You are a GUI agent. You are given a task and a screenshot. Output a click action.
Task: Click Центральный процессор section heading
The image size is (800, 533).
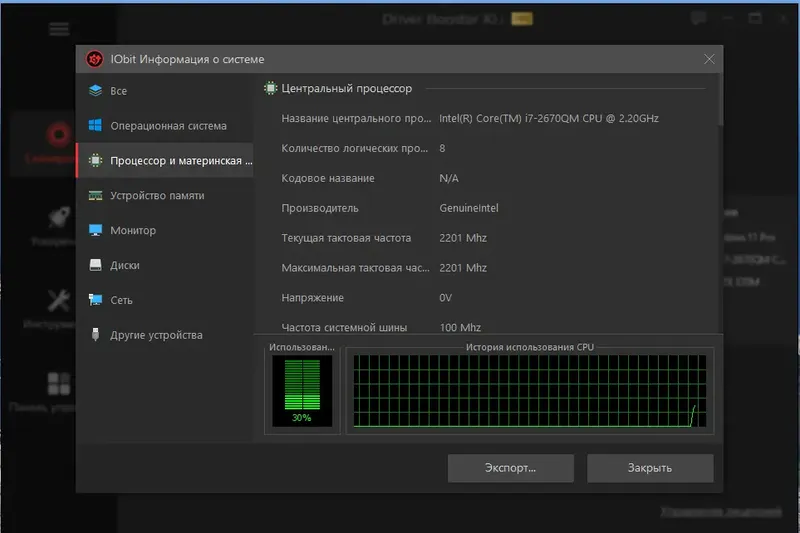(346, 88)
